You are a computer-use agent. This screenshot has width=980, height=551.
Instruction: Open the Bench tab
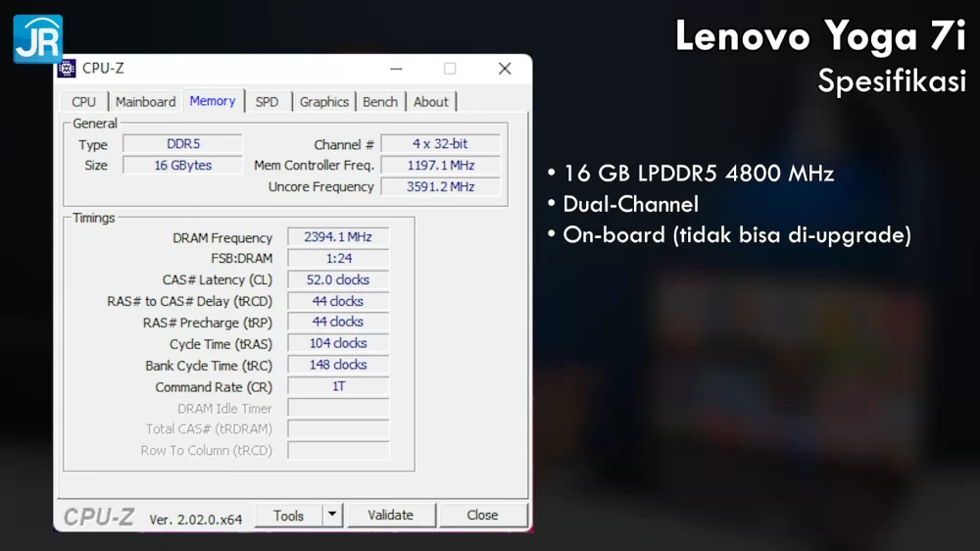pos(380,102)
